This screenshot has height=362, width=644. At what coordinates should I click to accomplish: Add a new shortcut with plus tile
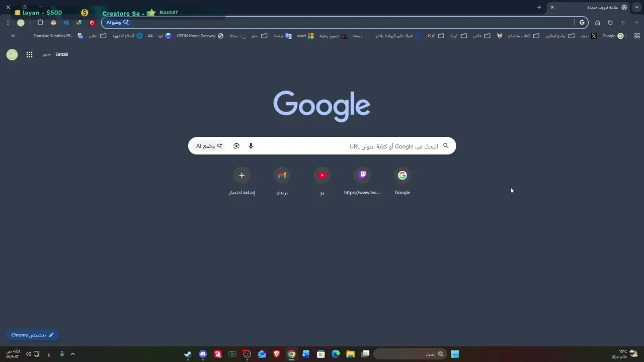pyautogui.click(x=242, y=182)
